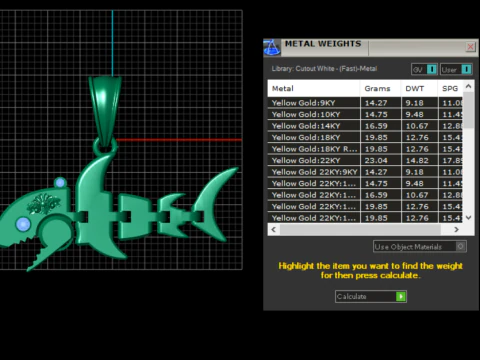Viewport: 480px width, 360px height.
Task: Click the scroll down arrow of the table
Action: click(x=468, y=218)
